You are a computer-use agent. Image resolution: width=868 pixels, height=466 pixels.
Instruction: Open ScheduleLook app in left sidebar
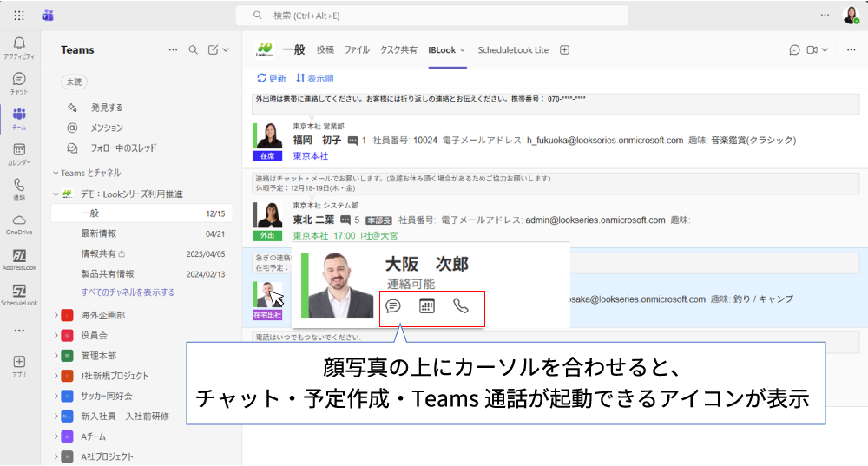pos(19,294)
